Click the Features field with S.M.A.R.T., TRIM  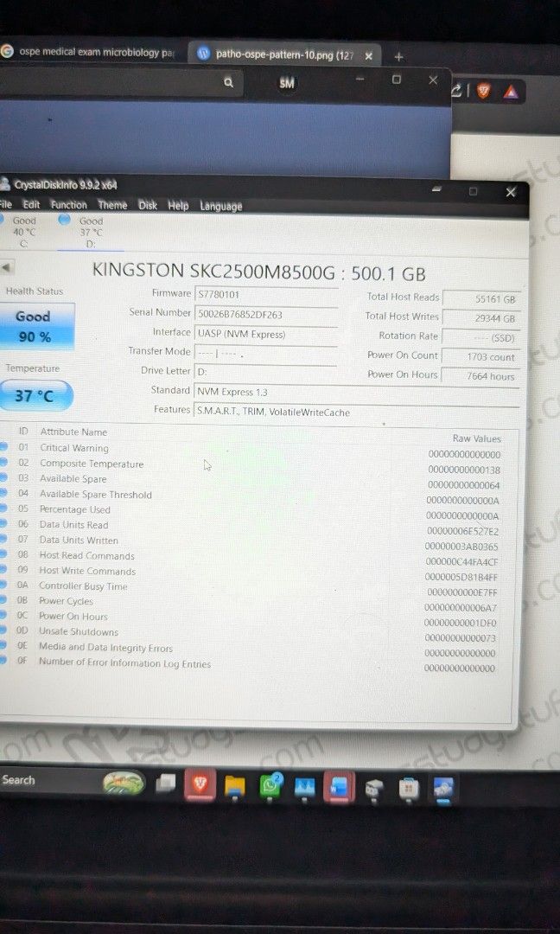355,413
